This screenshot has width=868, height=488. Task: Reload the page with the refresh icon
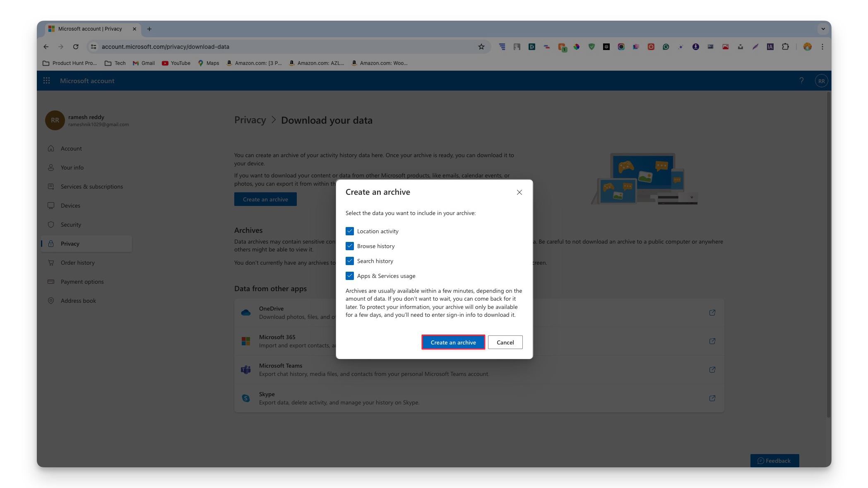pyautogui.click(x=76, y=47)
